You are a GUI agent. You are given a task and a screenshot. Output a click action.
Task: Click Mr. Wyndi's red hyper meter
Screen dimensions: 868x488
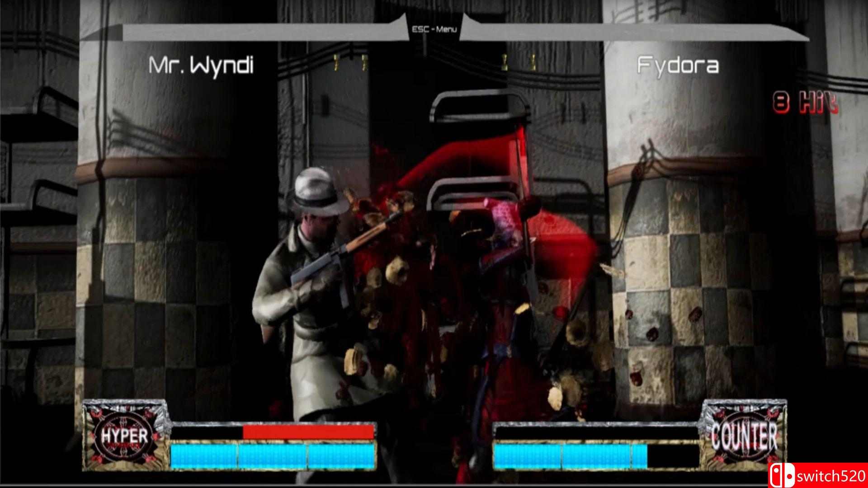tap(308, 432)
